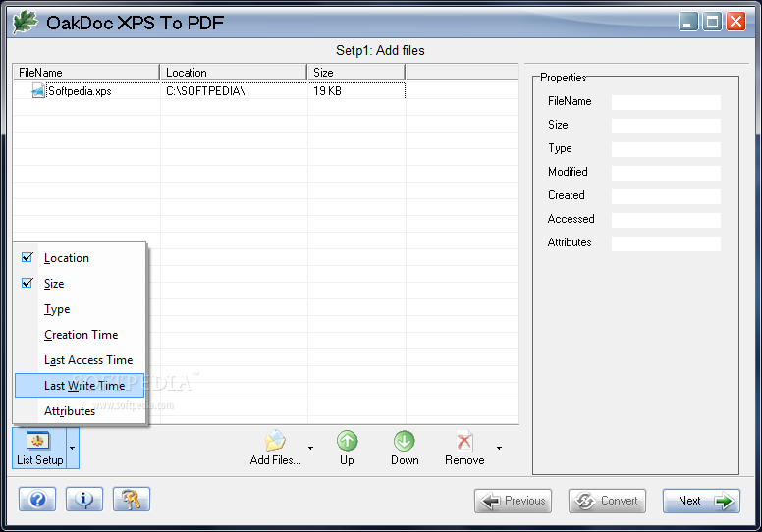762x532 pixels.
Task: Click the FileName property field
Action: pos(666,102)
